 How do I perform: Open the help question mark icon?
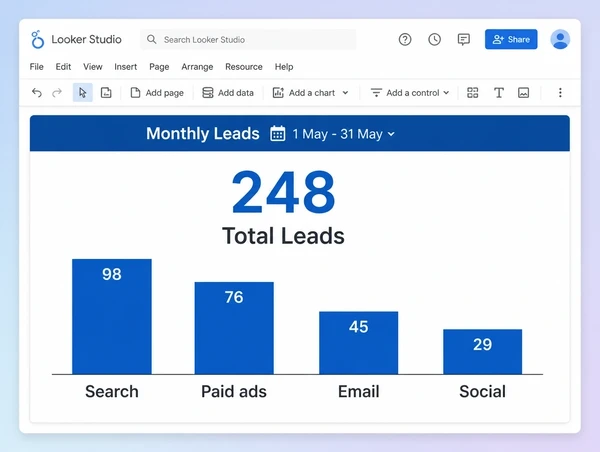(x=405, y=39)
